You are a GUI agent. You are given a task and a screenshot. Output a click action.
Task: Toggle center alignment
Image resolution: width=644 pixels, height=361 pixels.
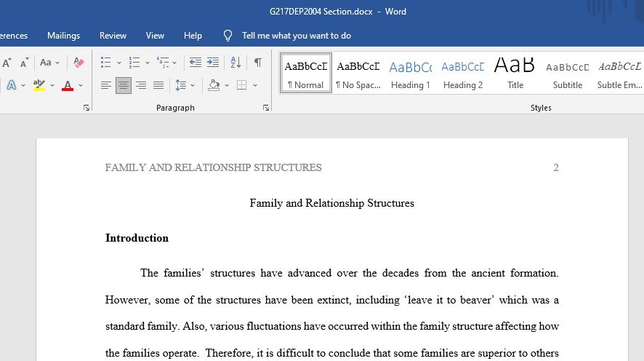click(124, 85)
